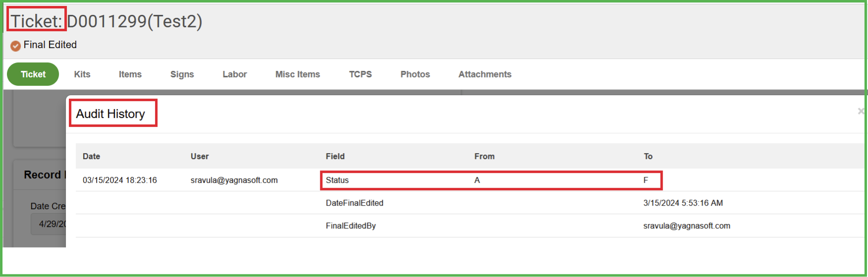Click the From column header
This screenshot has width=868, height=277.
click(484, 157)
